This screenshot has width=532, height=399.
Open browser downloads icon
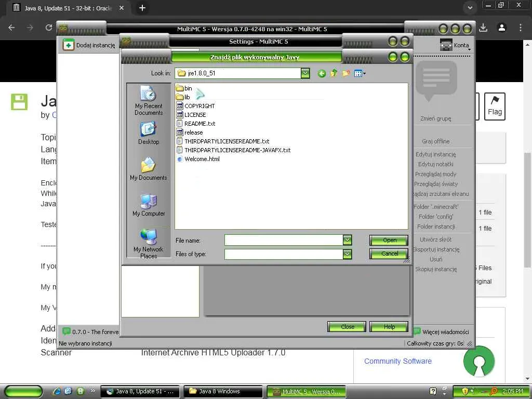(484, 28)
